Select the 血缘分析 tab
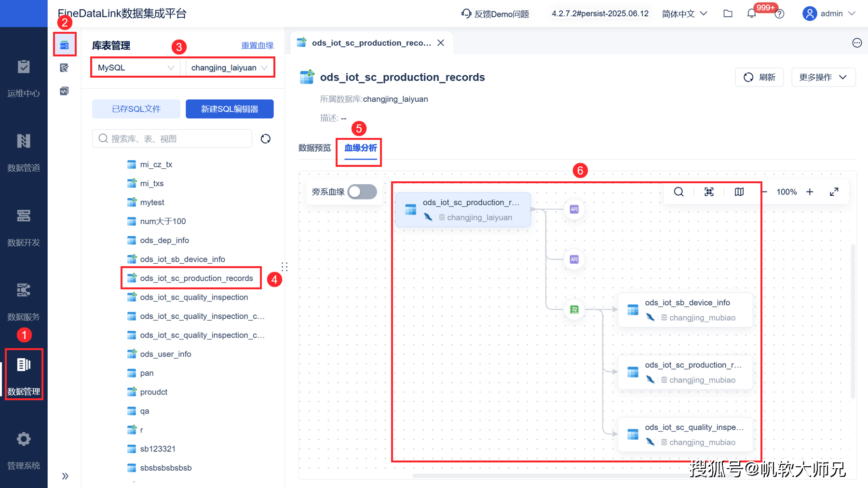Screen dimensions: 868x488 (x=360, y=148)
